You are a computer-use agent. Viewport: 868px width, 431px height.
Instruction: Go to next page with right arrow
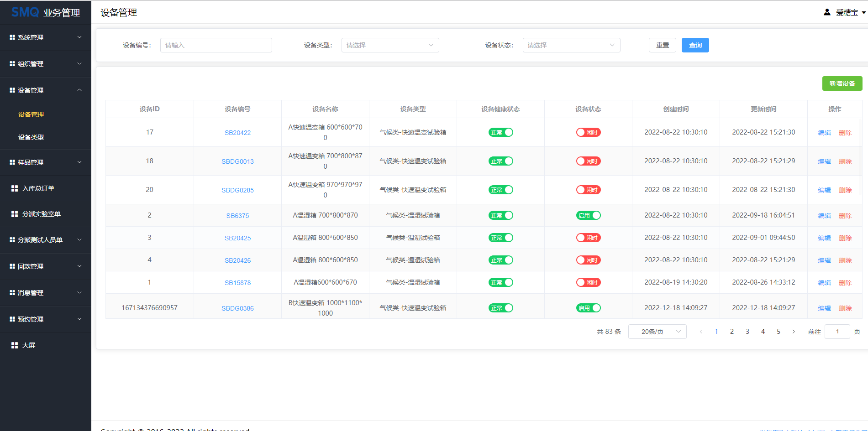point(794,332)
